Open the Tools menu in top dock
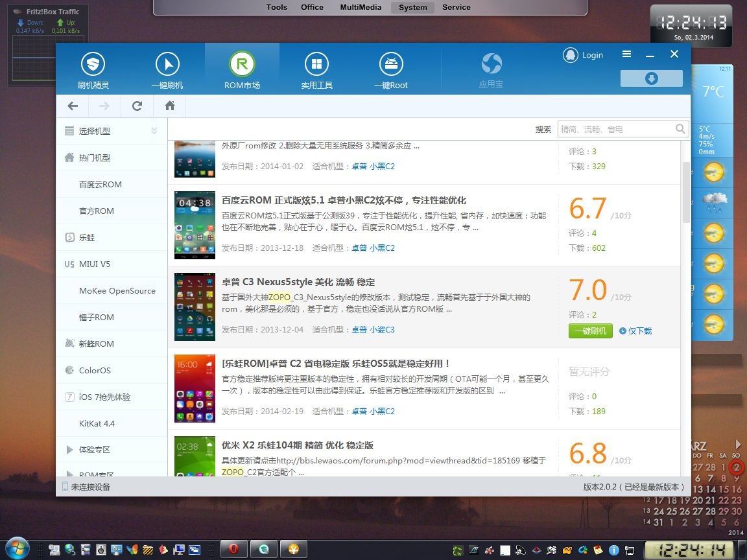Viewport: 747px width, 560px height. point(277,7)
